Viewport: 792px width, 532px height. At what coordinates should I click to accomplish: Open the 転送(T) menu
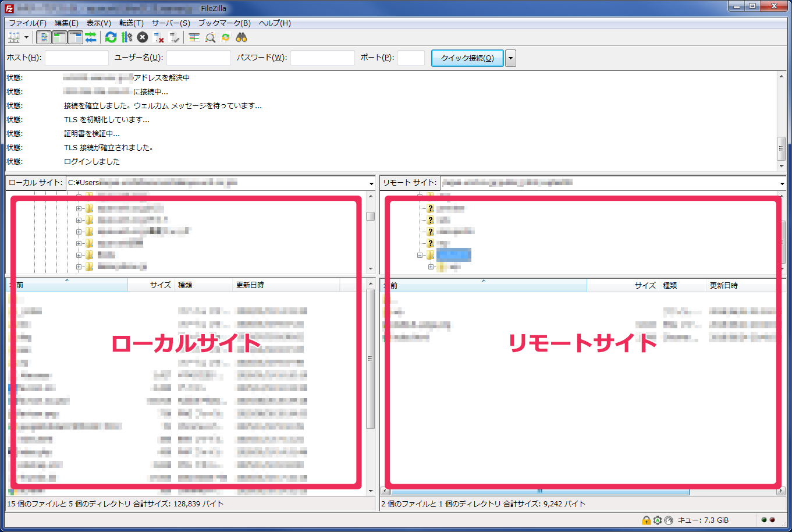pos(131,23)
